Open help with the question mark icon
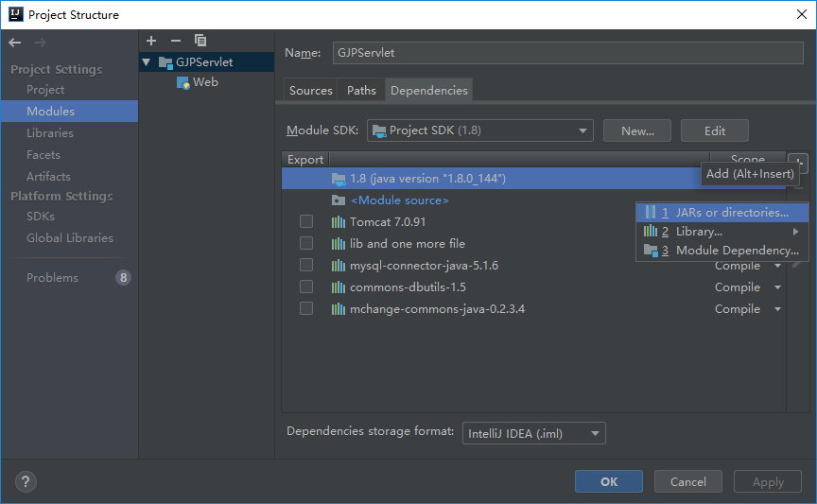This screenshot has width=817, height=504. pos(26,481)
